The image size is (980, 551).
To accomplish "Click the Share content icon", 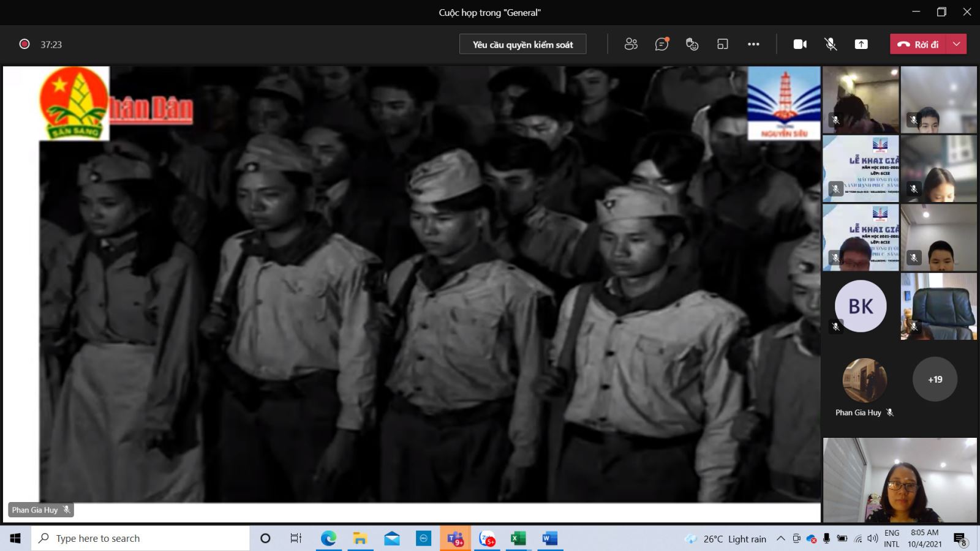I will click(x=861, y=44).
